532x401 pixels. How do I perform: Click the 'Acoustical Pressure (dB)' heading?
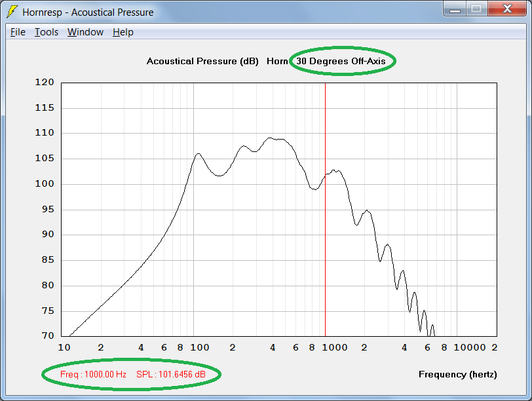[202, 62]
